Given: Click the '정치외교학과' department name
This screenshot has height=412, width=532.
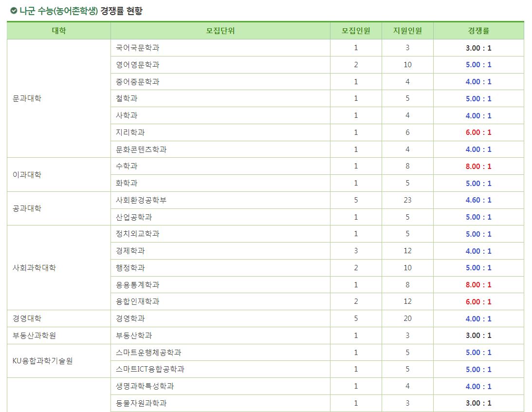Looking at the screenshot, I should 137,234.
